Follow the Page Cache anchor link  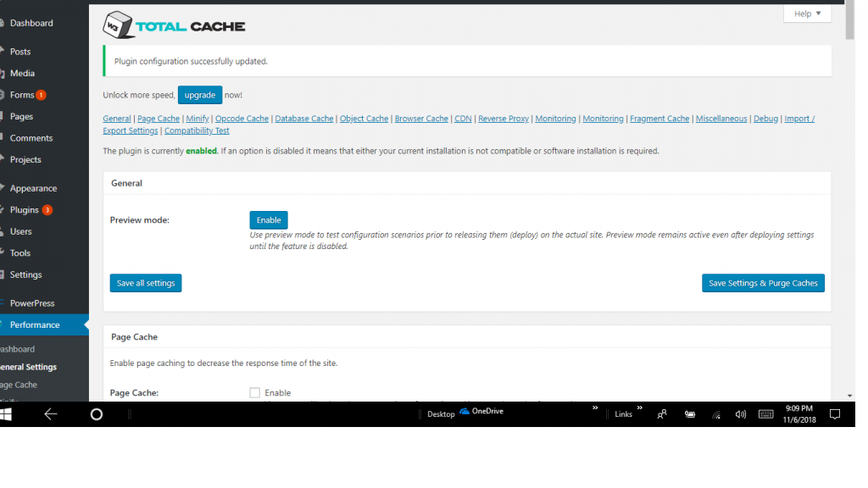(159, 119)
